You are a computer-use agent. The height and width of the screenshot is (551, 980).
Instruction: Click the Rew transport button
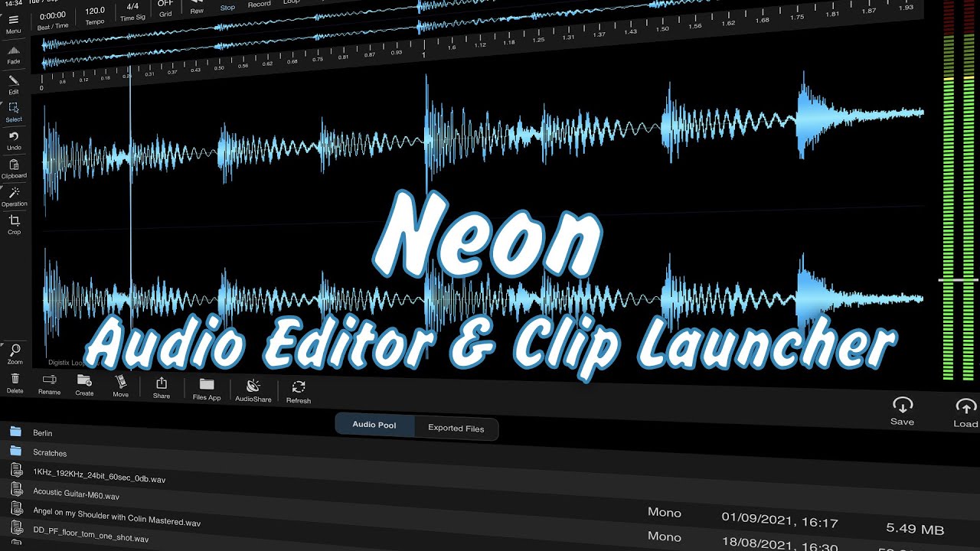[x=197, y=8]
